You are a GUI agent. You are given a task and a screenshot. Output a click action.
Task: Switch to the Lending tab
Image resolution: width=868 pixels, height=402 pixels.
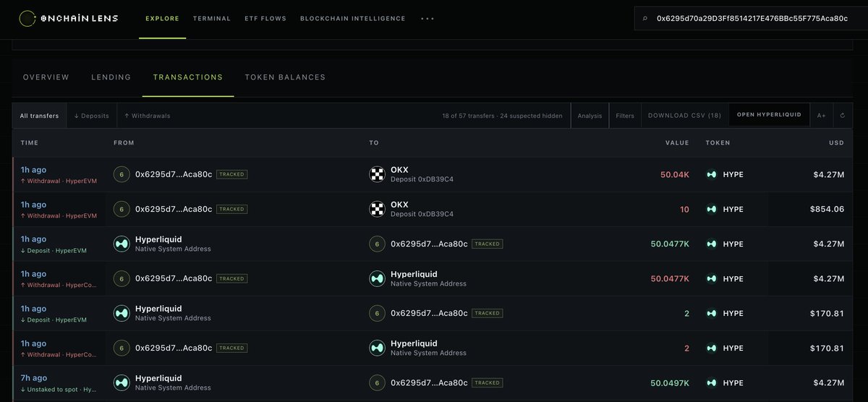111,77
